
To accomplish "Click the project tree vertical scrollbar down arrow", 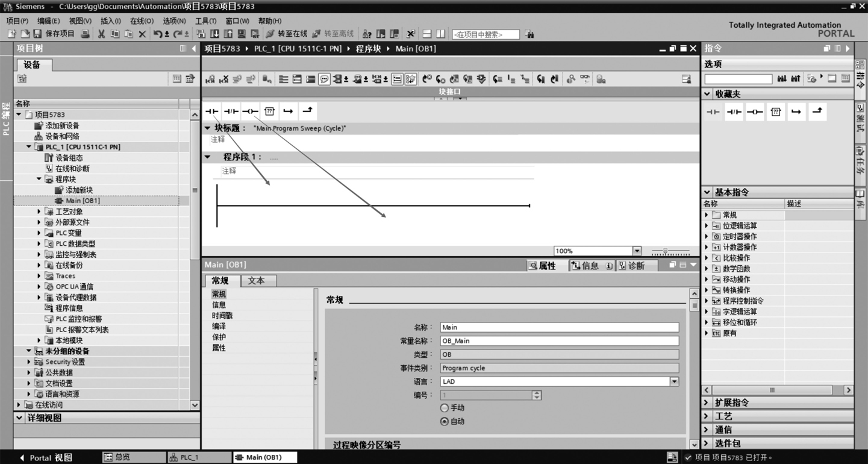I will [x=195, y=405].
